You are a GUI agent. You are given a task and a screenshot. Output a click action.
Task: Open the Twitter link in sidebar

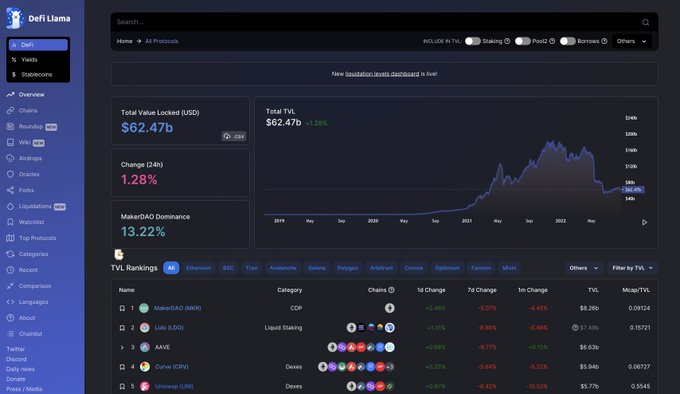pyautogui.click(x=16, y=349)
